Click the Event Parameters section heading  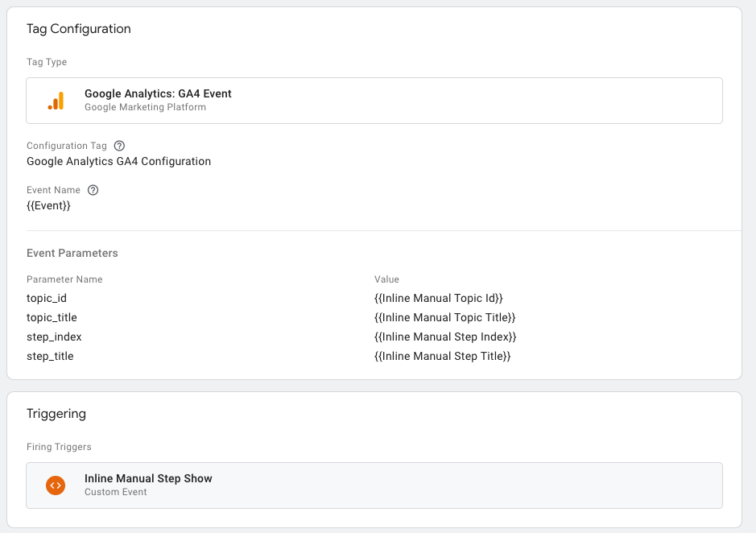click(x=72, y=253)
